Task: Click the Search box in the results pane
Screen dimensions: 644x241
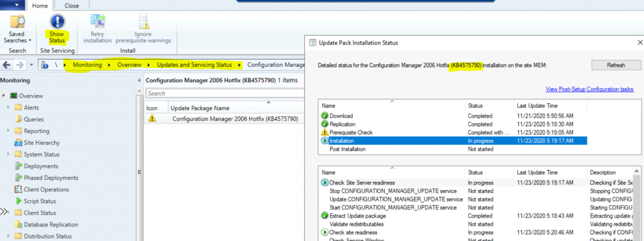Action: (225, 93)
